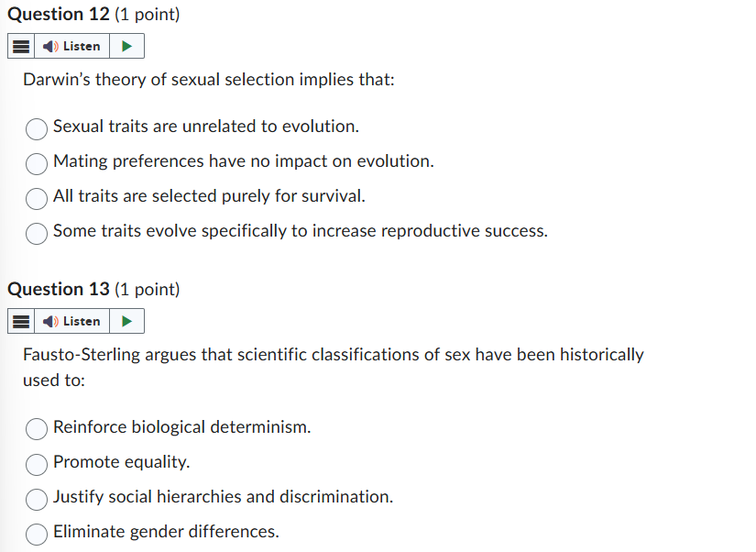The image size is (756, 552).
Task: Choose 'Reinforce biological determinism'
Action: pos(37,429)
